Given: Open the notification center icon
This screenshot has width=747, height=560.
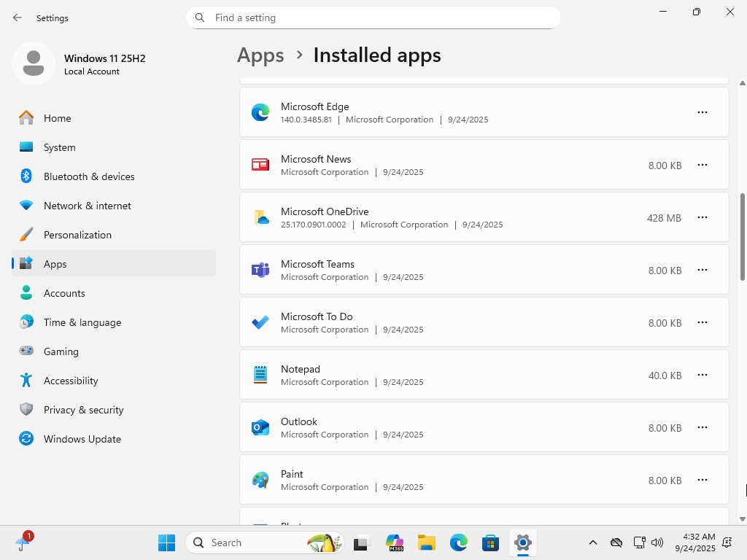Looking at the screenshot, I should pyautogui.click(x=727, y=542).
